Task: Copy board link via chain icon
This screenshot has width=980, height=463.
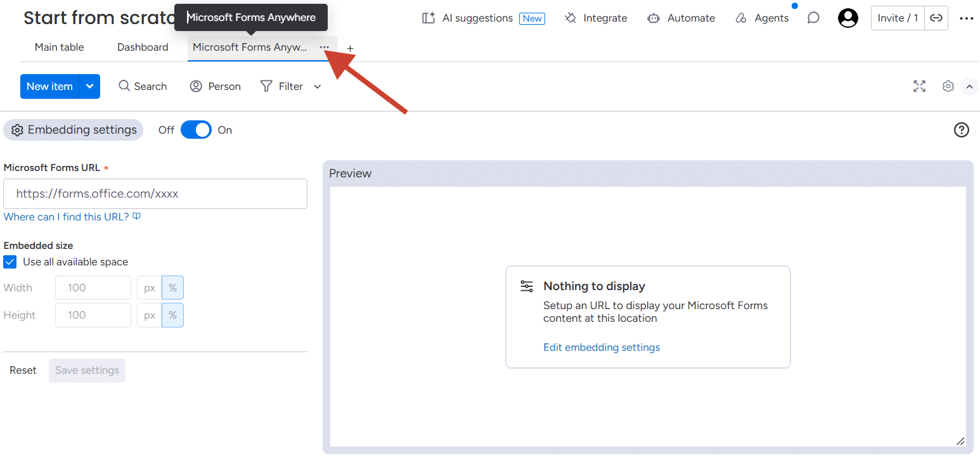Action: coord(936,18)
